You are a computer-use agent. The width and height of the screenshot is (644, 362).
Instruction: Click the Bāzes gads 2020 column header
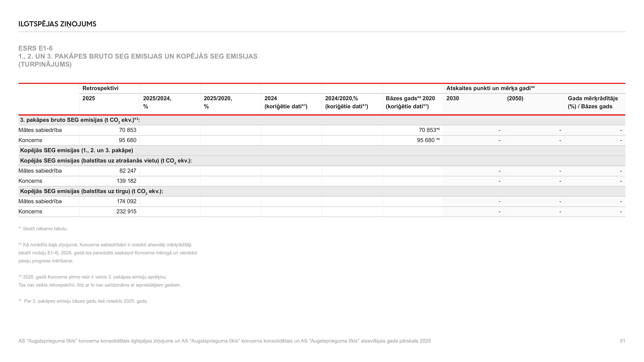point(410,102)
